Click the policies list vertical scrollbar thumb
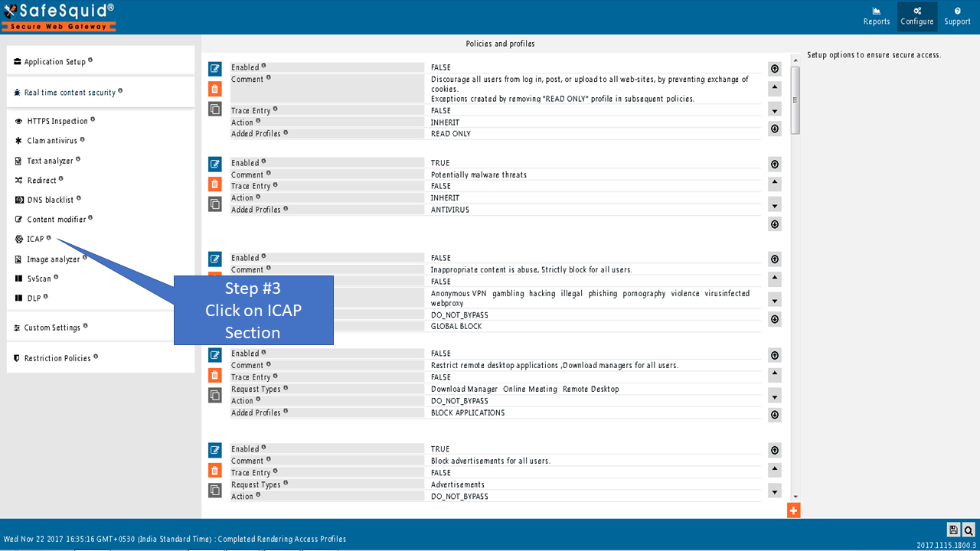The width and height of the screenshot is (980, 551). click(795, 99)
